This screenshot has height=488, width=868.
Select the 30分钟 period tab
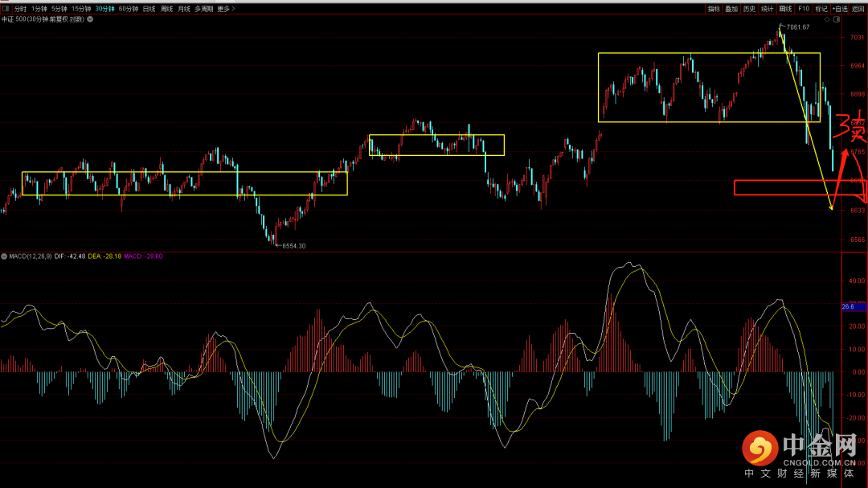[x=104, y=9]
